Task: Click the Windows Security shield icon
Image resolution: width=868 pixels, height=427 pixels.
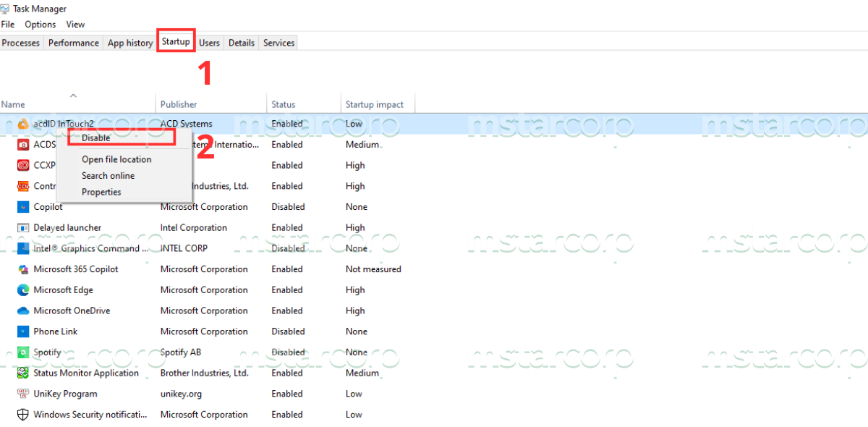Action: click(22, 415)
